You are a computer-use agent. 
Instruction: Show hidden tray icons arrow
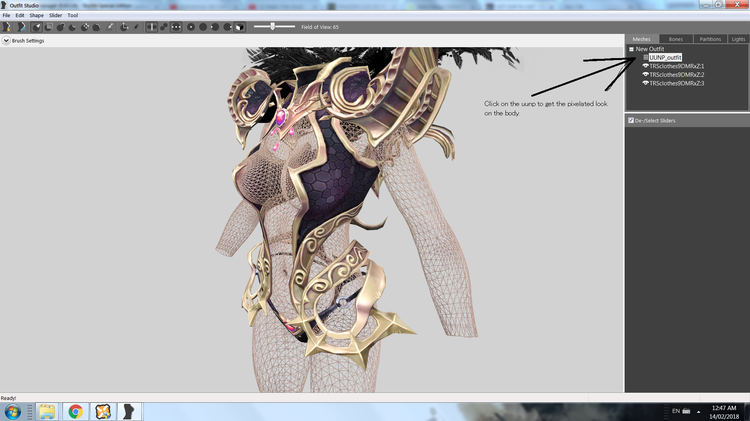tap(699, 411)
